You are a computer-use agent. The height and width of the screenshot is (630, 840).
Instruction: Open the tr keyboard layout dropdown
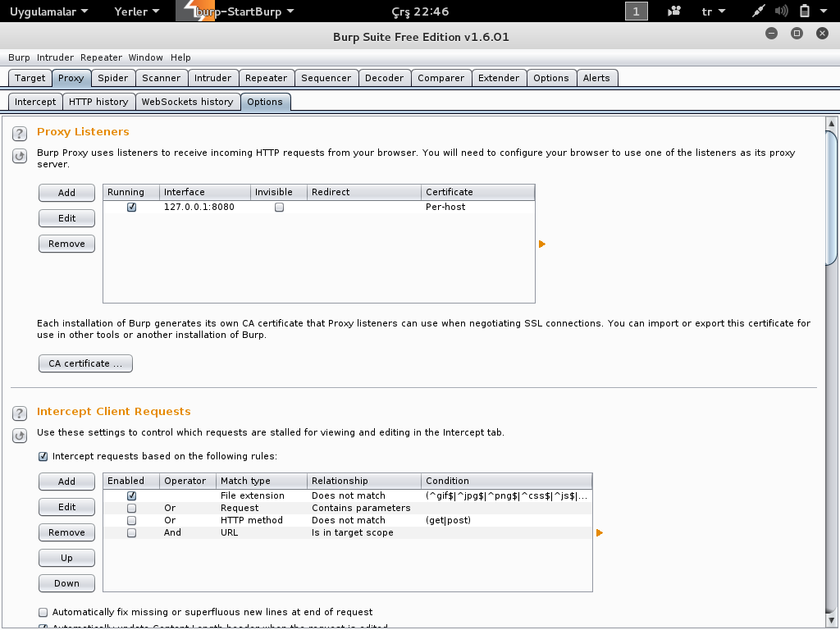tap(714, 11)
